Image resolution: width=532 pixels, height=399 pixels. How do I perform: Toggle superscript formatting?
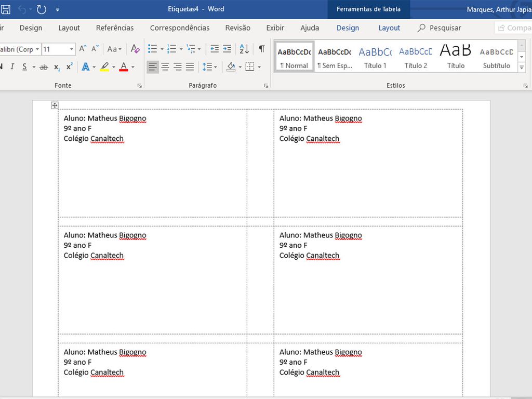tap(69, 67)
